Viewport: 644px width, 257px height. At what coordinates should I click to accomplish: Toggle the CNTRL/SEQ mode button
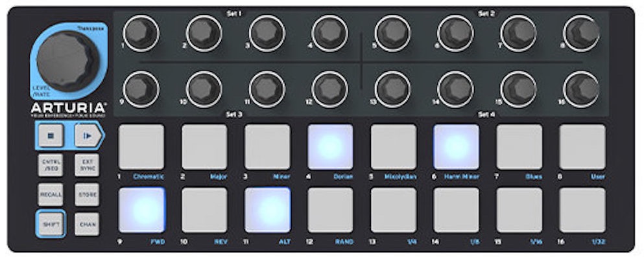(51, 165)
